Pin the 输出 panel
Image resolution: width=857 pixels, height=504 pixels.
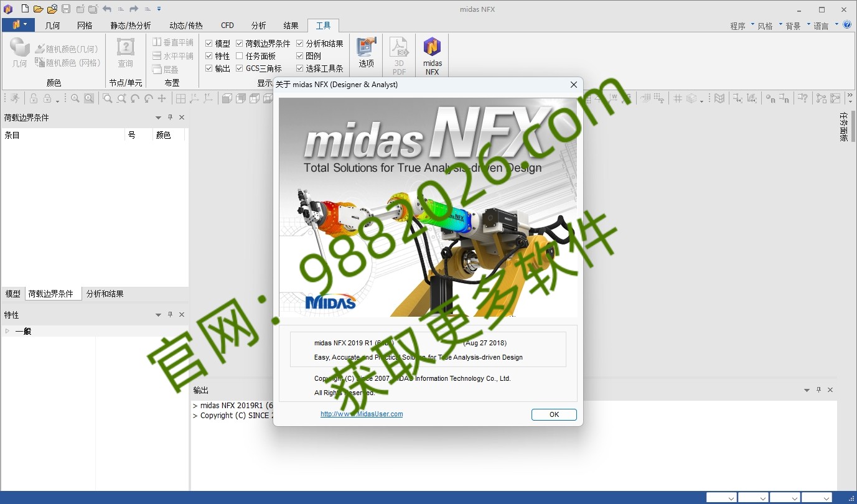(x=818, y=390)
